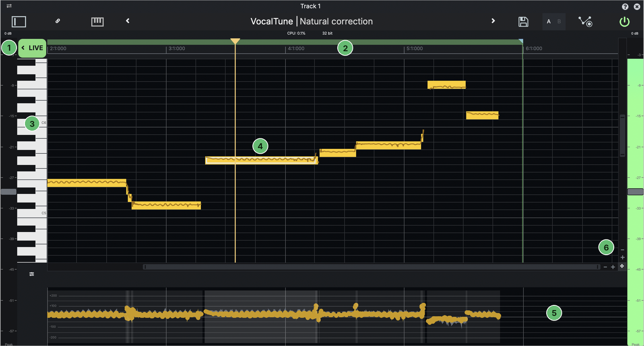Viewport: 644px width, 346px height.
Task: Click ruler position 5:1:000
Action: click(x=415, y=49)
